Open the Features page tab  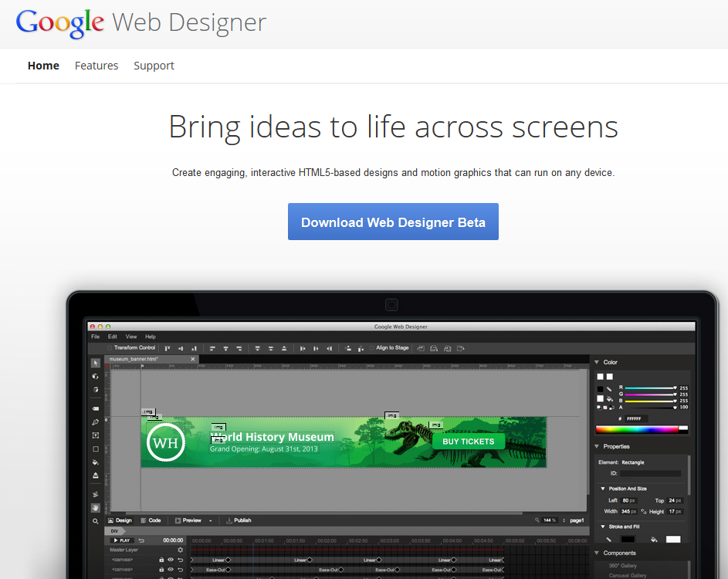(97, 66)
